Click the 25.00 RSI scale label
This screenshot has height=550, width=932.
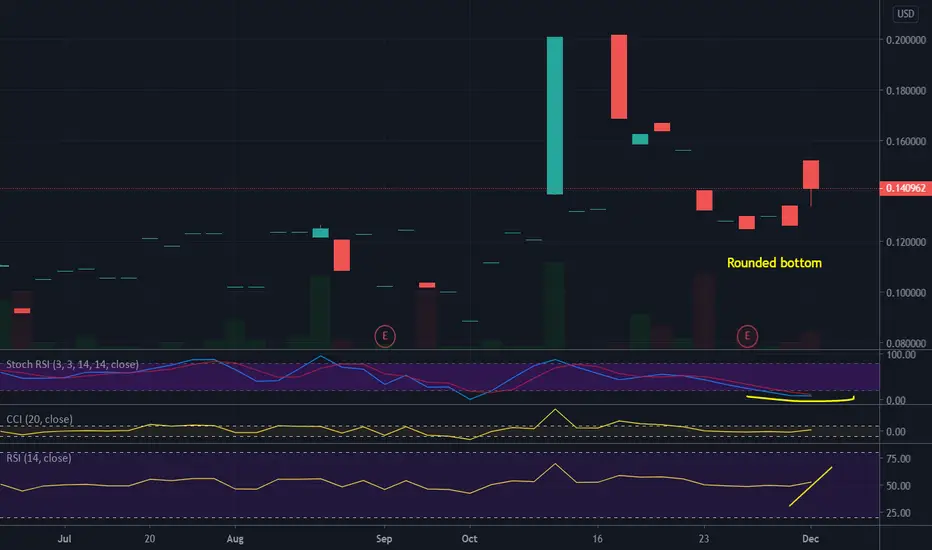pos(898,513)
